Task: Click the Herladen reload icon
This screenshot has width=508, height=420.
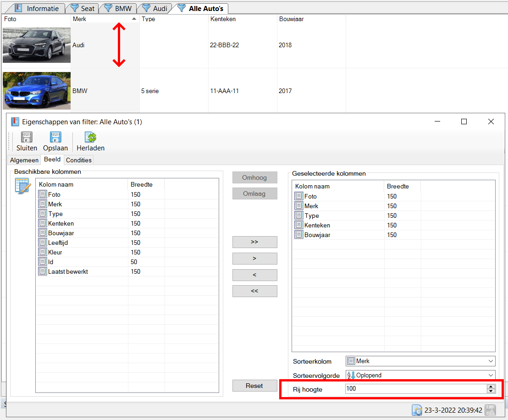Action: tap(90, 138)
